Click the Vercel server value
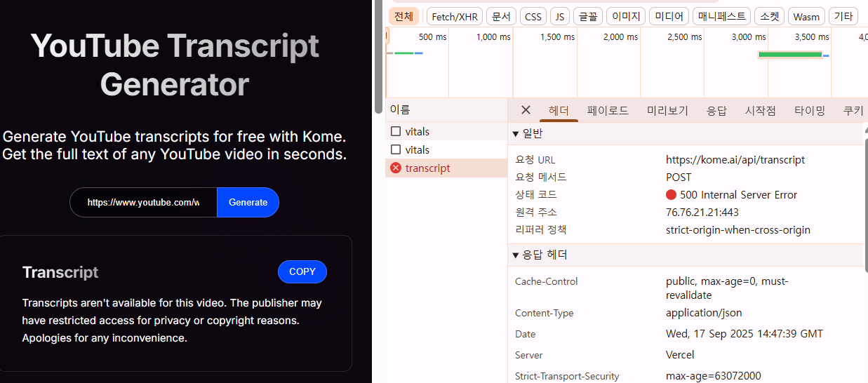 [680, 355]
